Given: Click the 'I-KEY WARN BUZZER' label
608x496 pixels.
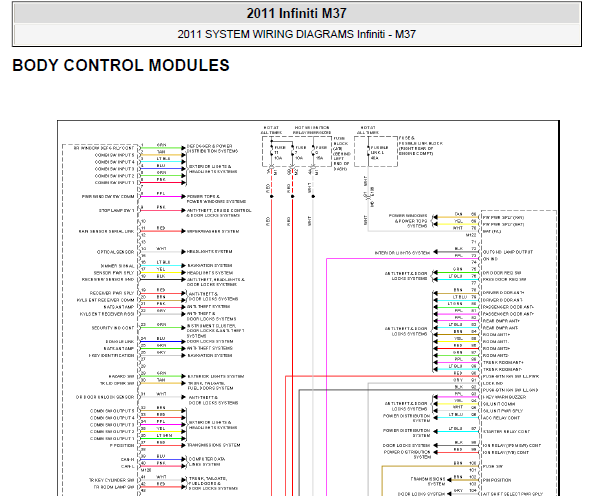Looking at the screenshot, I should click(504, 397).
